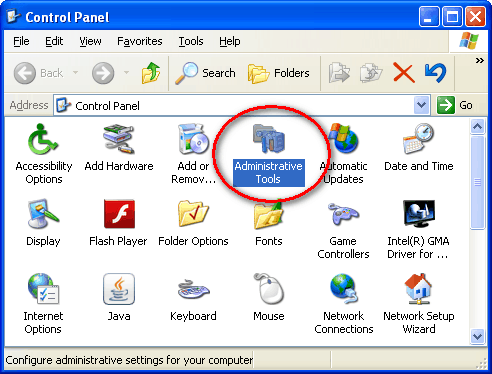Click the red Delete X icon
This screenshot has width=492, height=374.
tap(404, 73)
